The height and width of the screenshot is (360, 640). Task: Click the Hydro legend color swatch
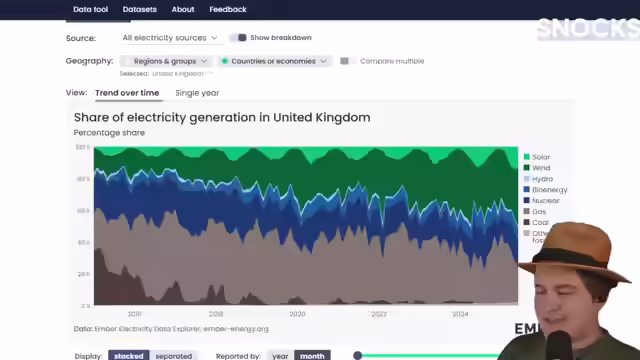coord(527,179)
